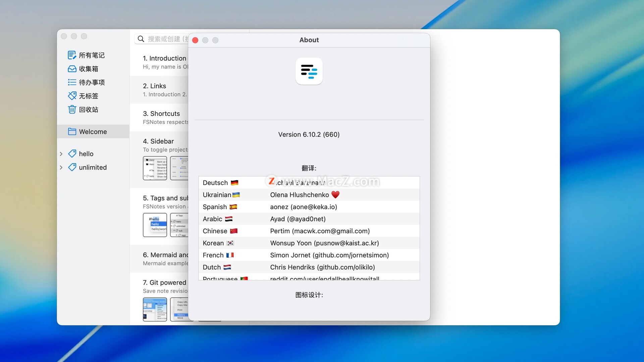This screenshot has width=644, height=362.
Task: Click the Ukrainian flag icon
Action: pos(236,195)
